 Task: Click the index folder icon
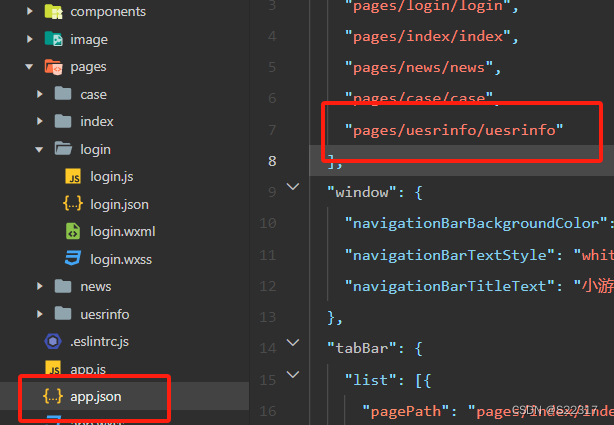pos(63,121)
